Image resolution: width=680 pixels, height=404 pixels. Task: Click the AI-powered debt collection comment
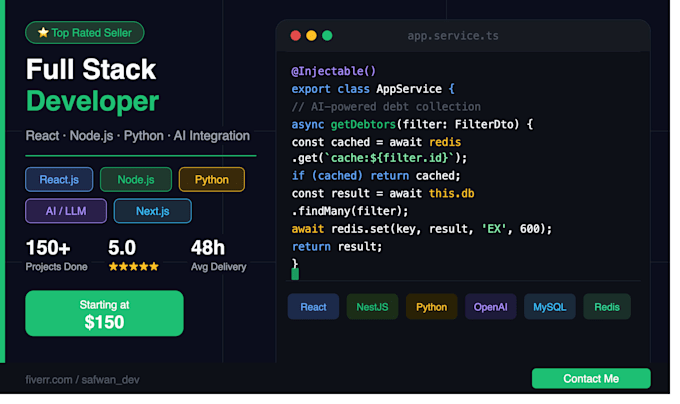[x=386, y=107]
